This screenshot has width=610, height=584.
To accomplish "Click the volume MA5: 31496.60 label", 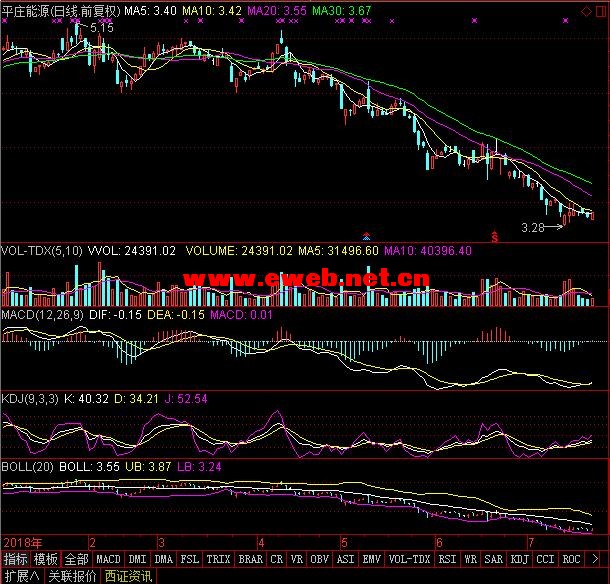I will click(x=338, y=251).
